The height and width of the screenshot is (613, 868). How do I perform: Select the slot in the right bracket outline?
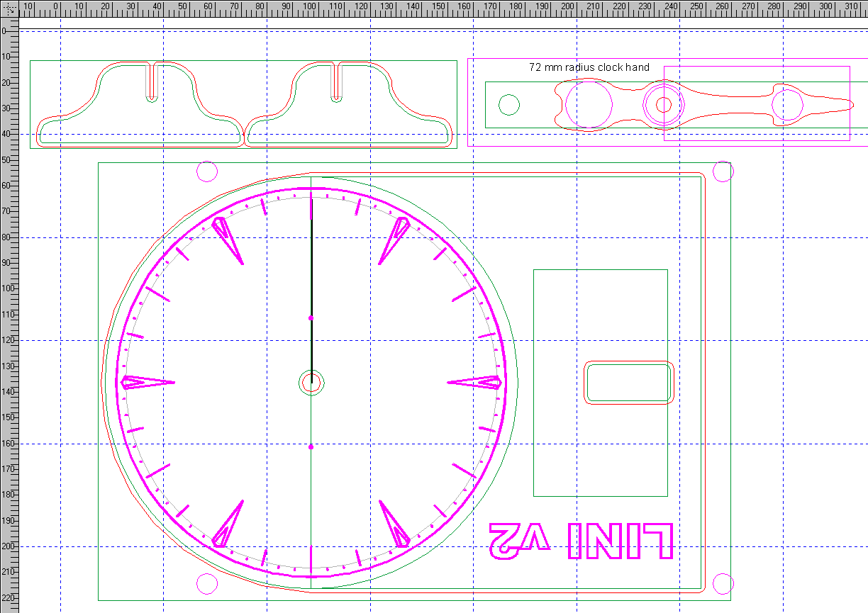click(x=338, y=82)
